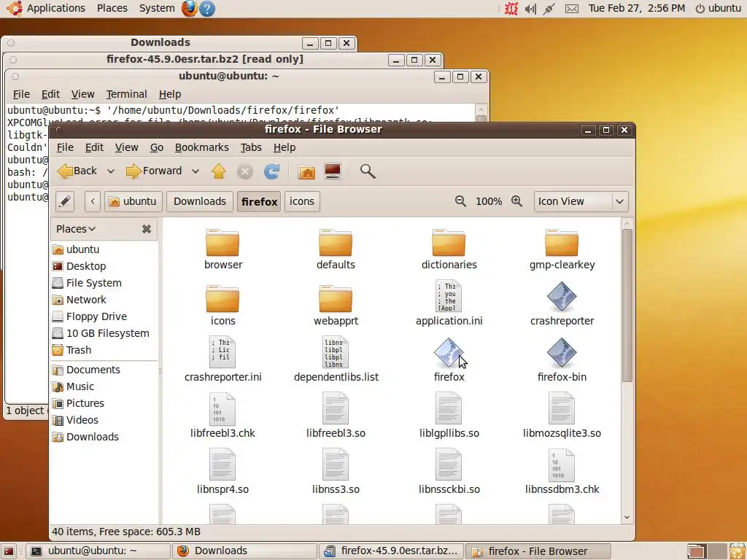Image resolution: width=747 pixels, height=560 pixels.
Task: Click the Forward navigation button
Action: click(154, 171)
